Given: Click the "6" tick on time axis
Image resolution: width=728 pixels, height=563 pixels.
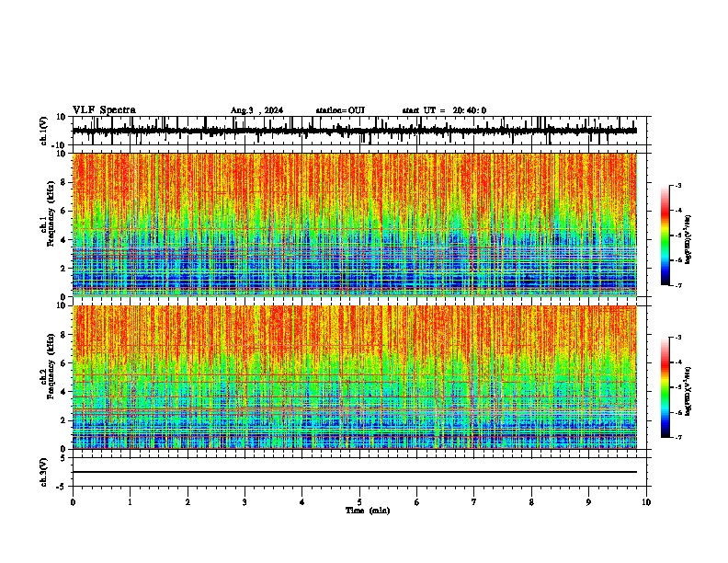Looking at the screenshot, I should pyautogui.click(x=417, y=502).
